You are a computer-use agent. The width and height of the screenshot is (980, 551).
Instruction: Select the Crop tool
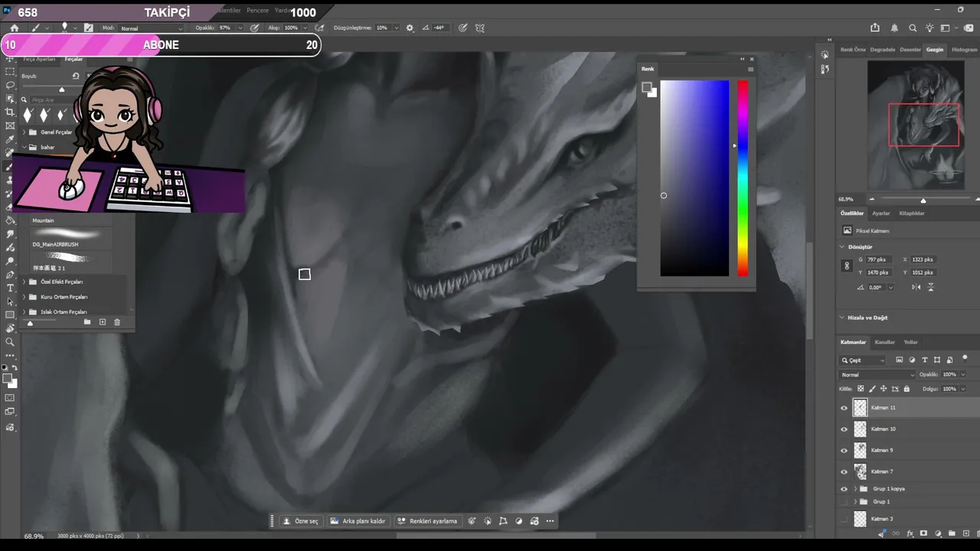point(10,112)
